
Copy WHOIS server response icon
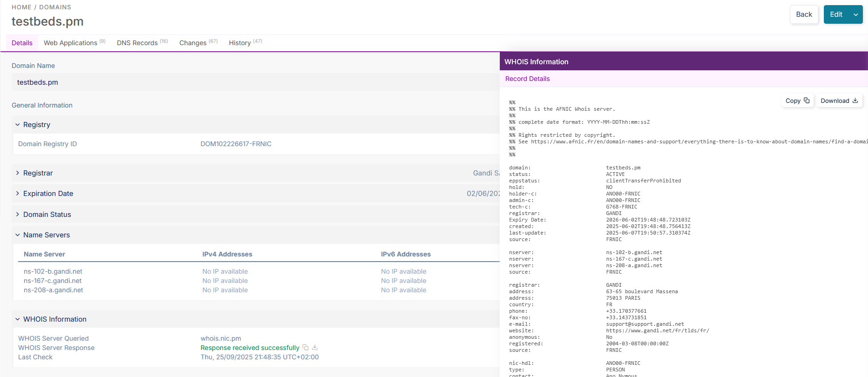click(305, 348)
